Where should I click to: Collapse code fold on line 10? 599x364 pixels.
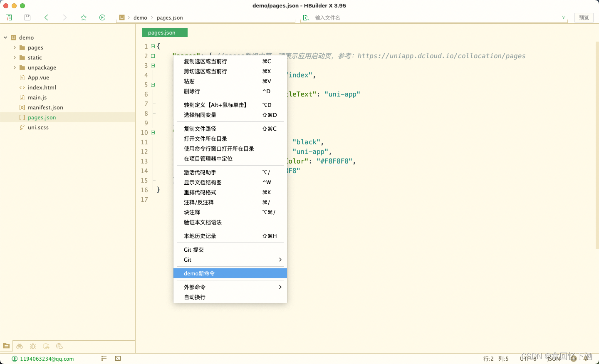tap(153, 132)
